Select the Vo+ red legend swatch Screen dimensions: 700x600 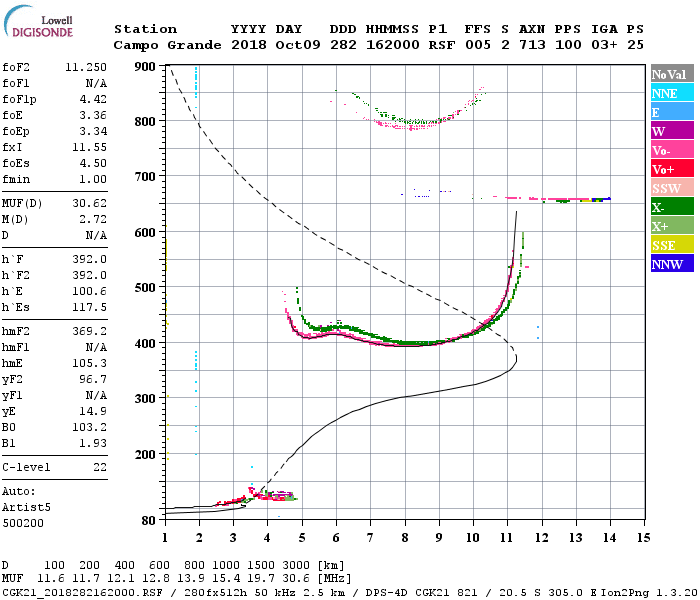[672, 168]
